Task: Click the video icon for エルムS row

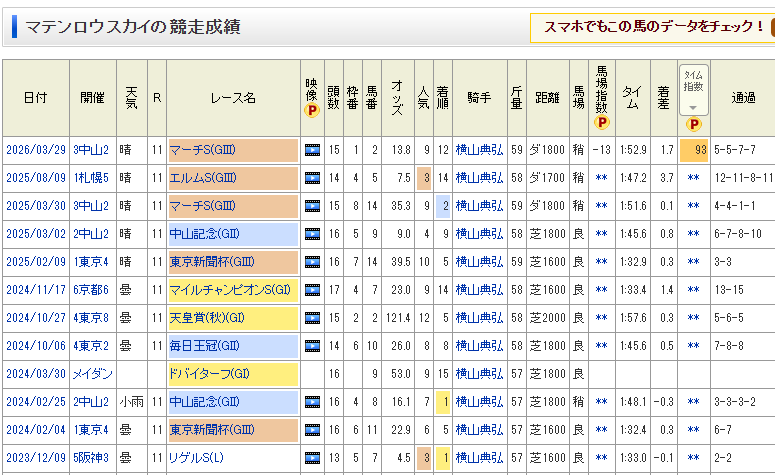Action: [x=312, y=178]
